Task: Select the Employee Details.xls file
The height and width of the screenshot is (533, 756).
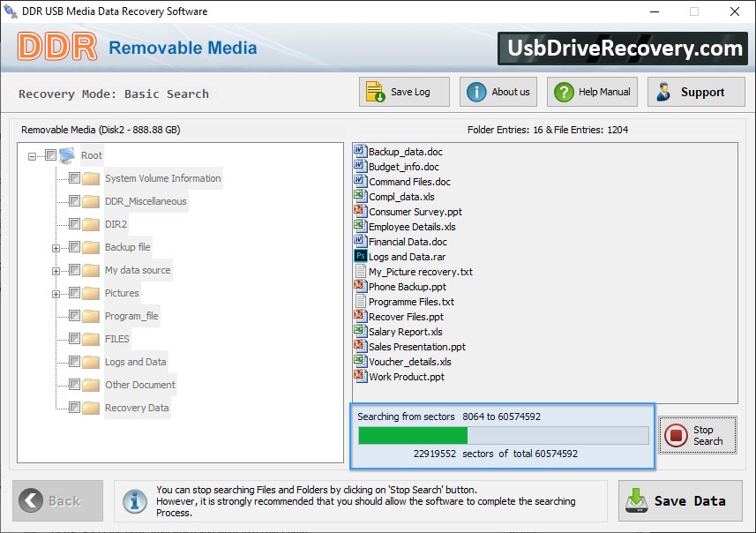Action: [x=412, y=227]
